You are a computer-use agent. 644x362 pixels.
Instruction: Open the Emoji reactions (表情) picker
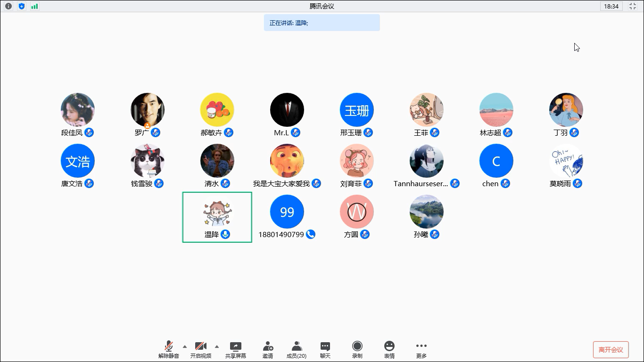[x=389, y=349]
